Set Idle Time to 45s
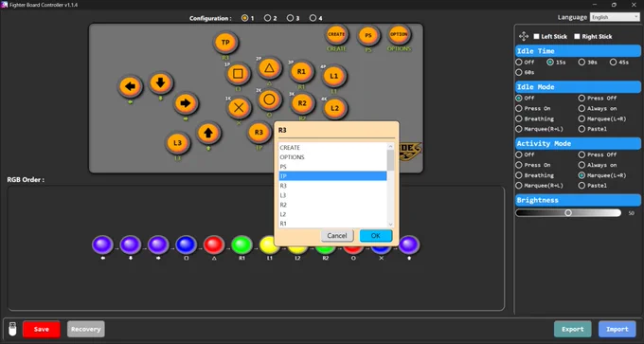Viewport: 644px width, 344px height. [x=613, y=62]
